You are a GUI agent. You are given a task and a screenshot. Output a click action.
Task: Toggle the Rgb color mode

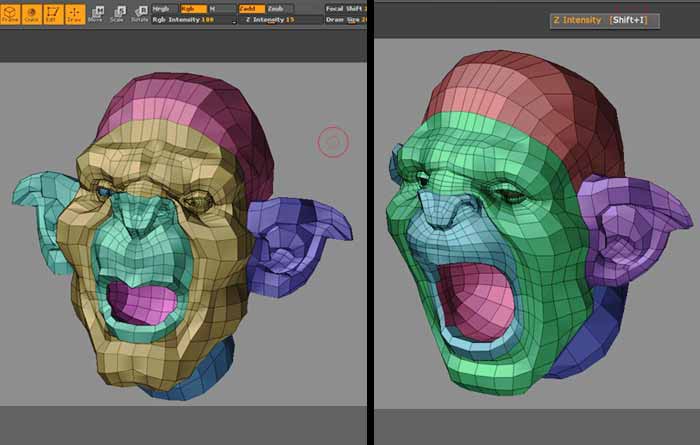pos(188,8)
